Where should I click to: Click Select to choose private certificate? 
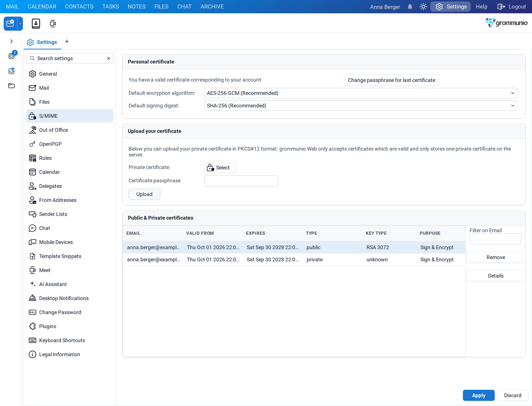coord(220,168)
